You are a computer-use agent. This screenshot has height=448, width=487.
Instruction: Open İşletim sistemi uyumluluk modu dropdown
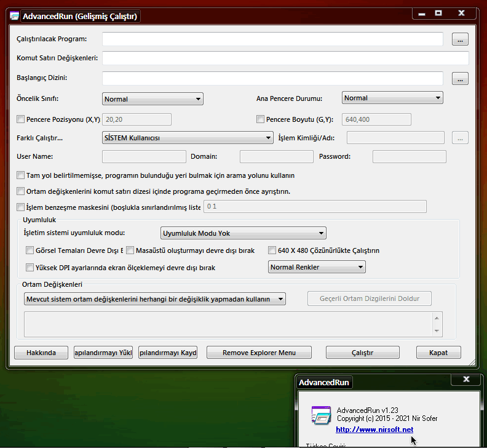tap(243, 233)
